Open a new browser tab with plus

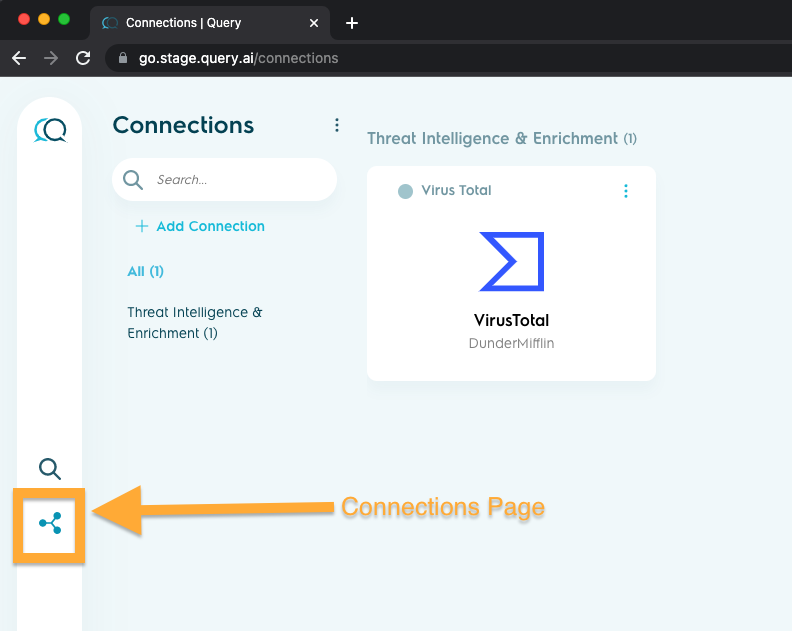point(352,23)
